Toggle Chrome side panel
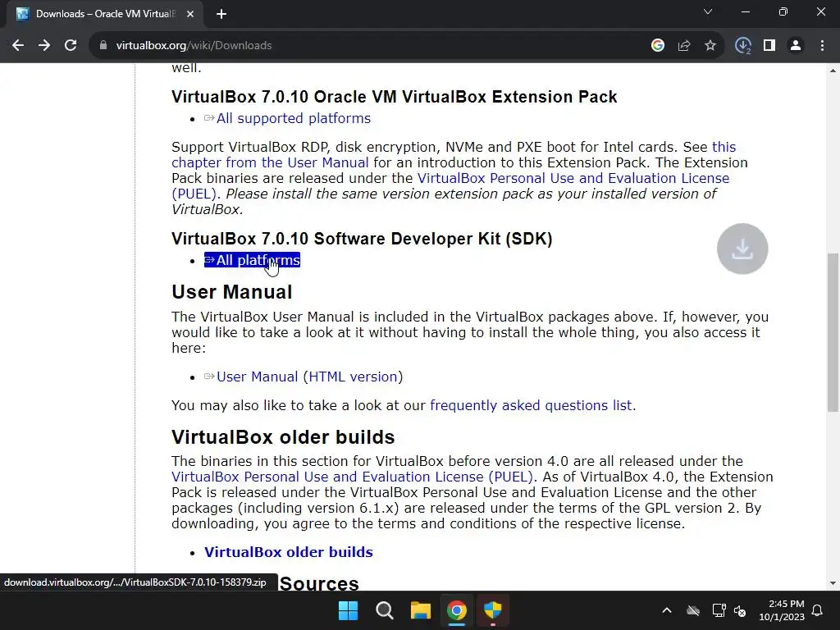This screenshot has width=840, height=630. pyautogui.click(x=769, y=46)
